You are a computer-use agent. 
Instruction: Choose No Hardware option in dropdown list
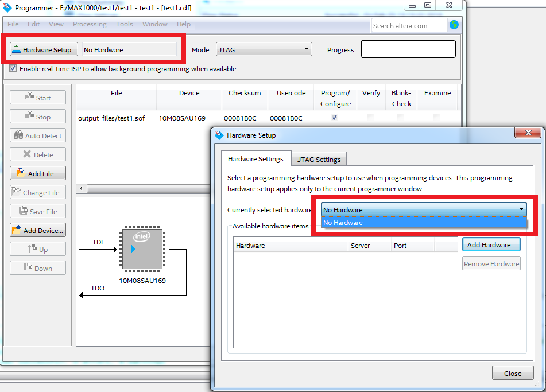[424, 223]
